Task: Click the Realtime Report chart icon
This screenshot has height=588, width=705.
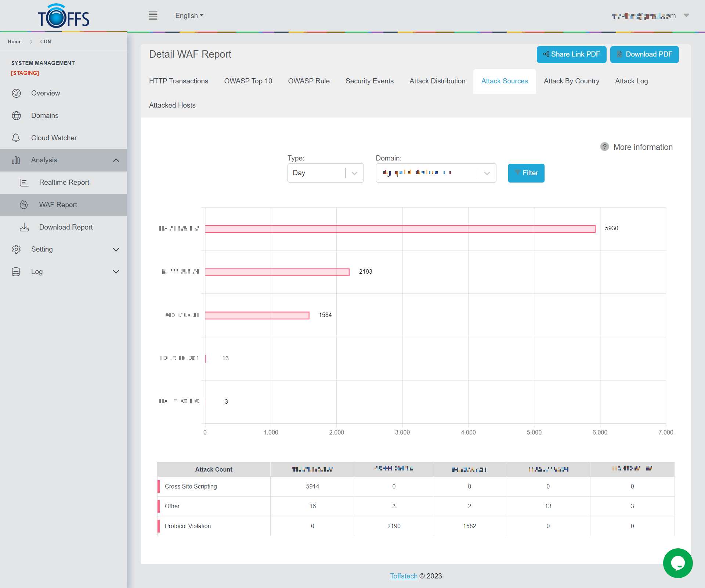Action: tap(24, 183)
